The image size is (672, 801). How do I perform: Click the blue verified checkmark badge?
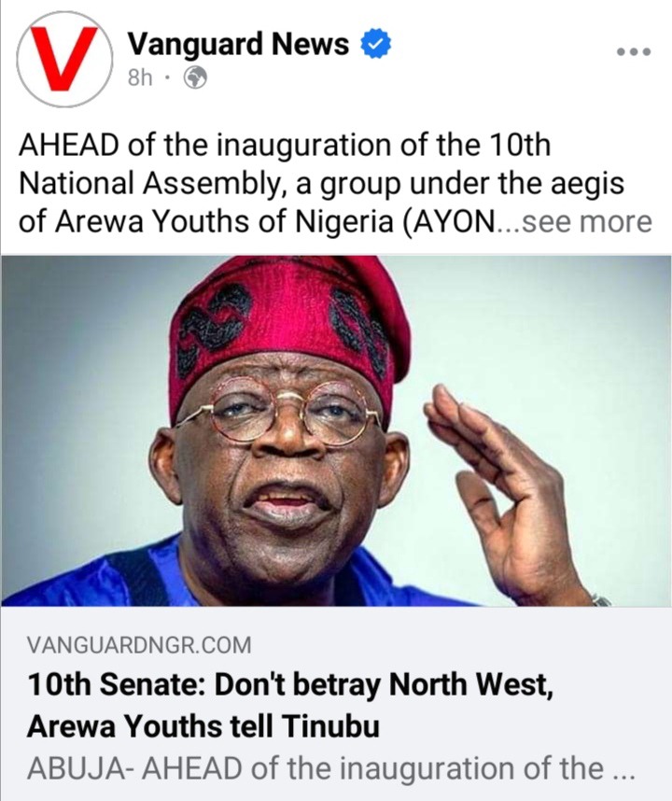click(x=376, y=44)
